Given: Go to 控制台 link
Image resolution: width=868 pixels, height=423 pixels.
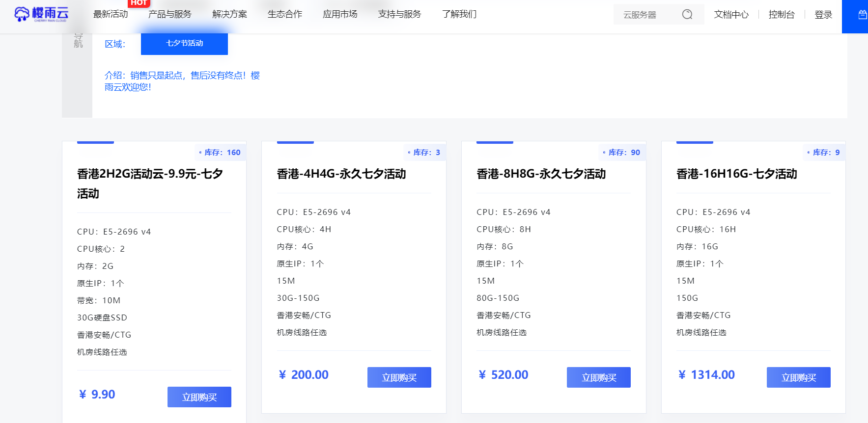Looking at the screenshot, I should pyautogui.click(x=782, y=15).
